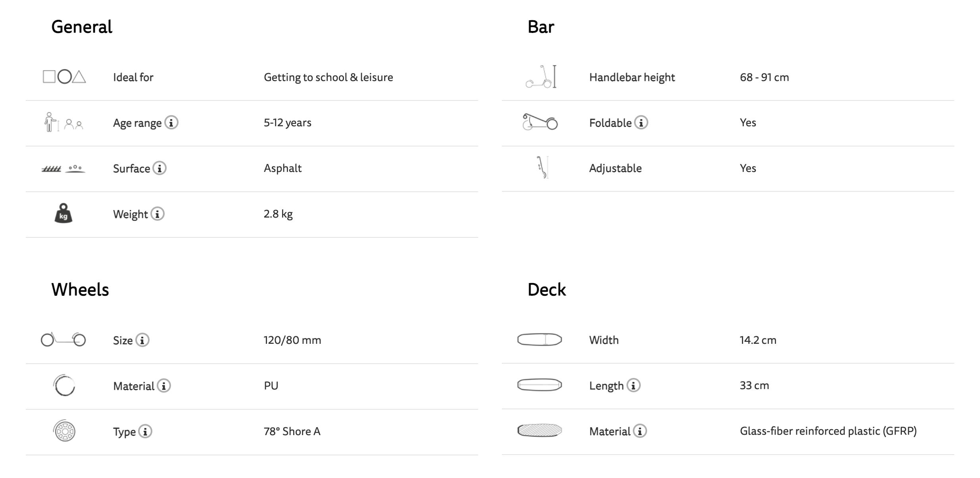
Task: Click the hatched deck material icon
Action: pos(540,430)
